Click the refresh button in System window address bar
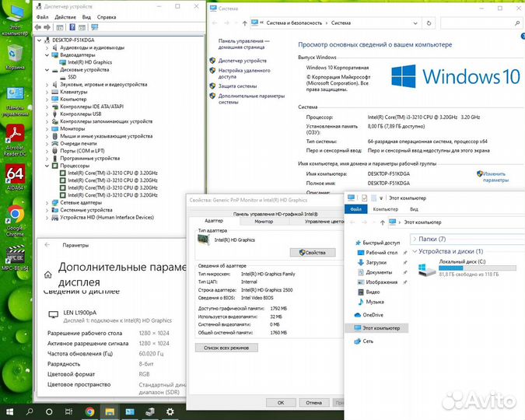This screenshot has width=525, height=420. tap(429, 23)
